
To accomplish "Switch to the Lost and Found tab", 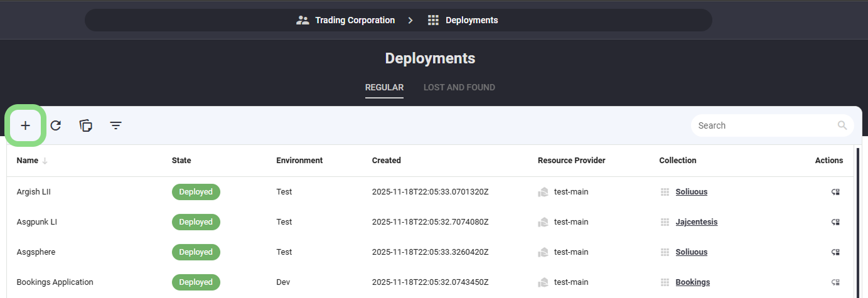I will 459,87.
